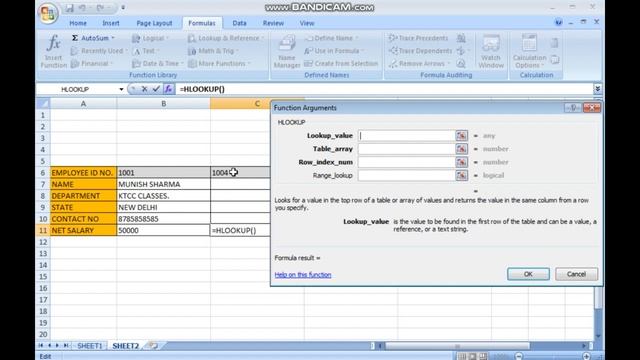Click Define Name in ribbon
The height and width of the screenshot is (360, 640).
point(331,38)
